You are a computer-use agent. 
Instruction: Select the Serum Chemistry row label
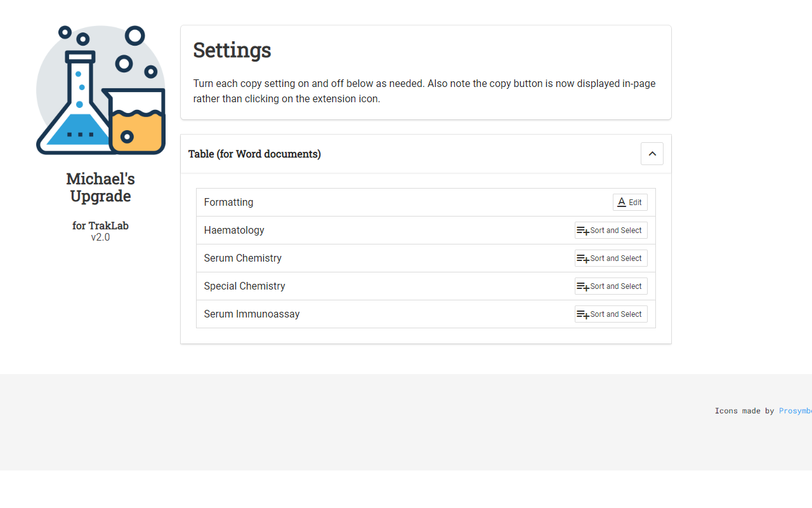(242, 258)
